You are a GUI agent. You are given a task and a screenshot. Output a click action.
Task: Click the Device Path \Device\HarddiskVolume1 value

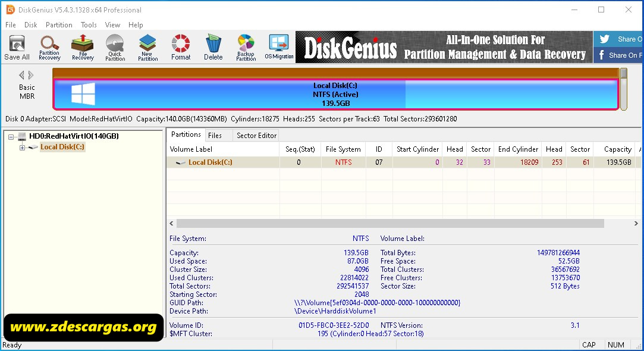click(x=335, y=311)
